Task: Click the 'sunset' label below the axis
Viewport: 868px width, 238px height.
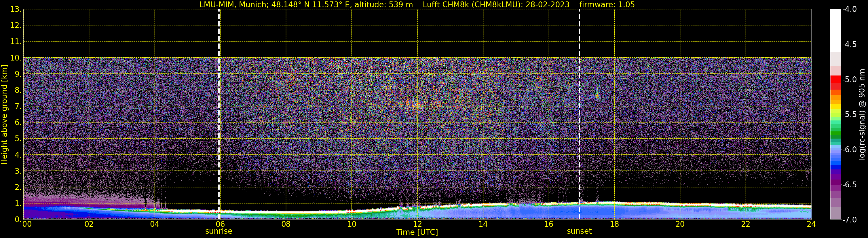Action: pos(579,231)
